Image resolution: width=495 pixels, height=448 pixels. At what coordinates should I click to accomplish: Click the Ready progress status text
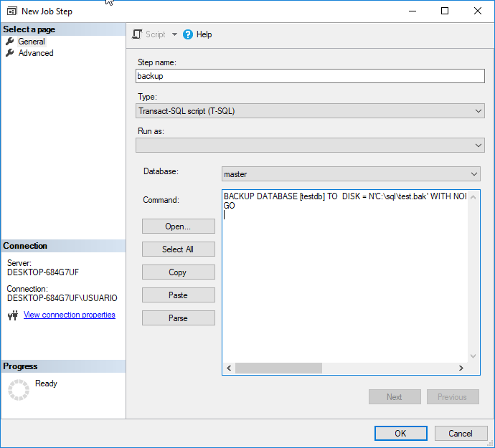click(x=46, y=383)
